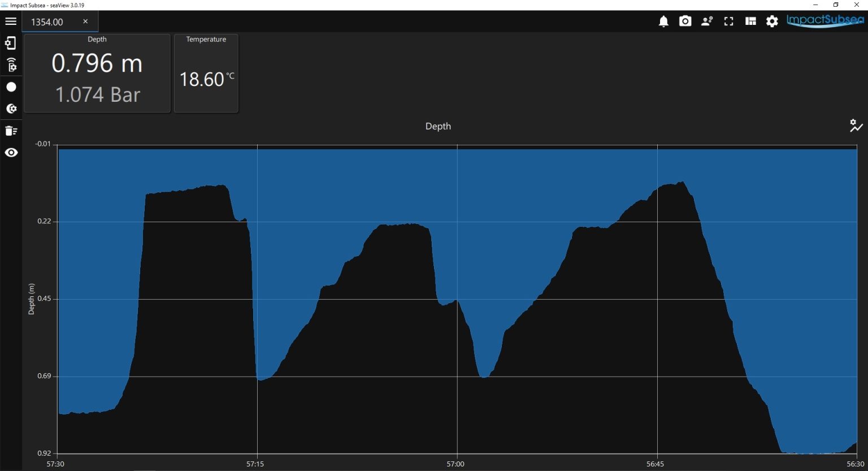Take a screenshot with the camera icon
This screenshot has height=471, width=868.
click(685, 21)
